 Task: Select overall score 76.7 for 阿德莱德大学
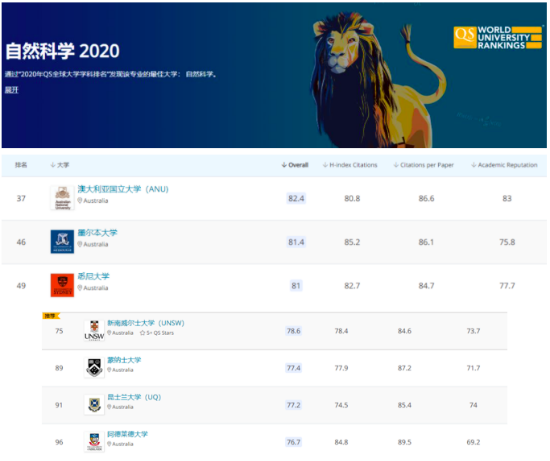294,442
